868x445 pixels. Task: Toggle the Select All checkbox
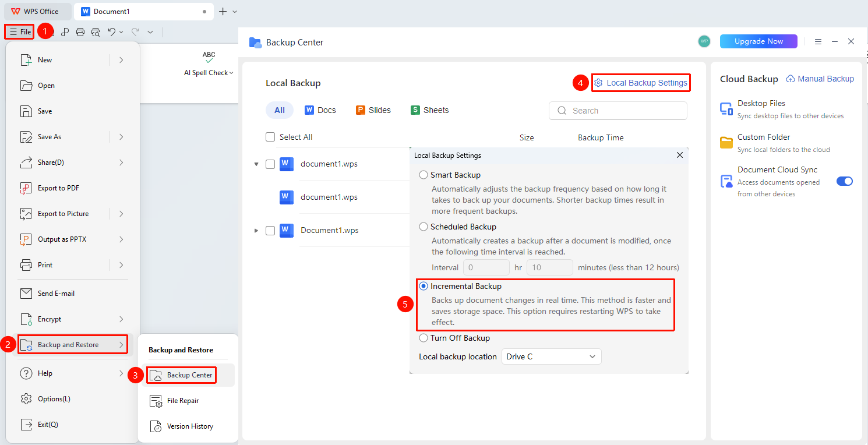pos(270,137)
